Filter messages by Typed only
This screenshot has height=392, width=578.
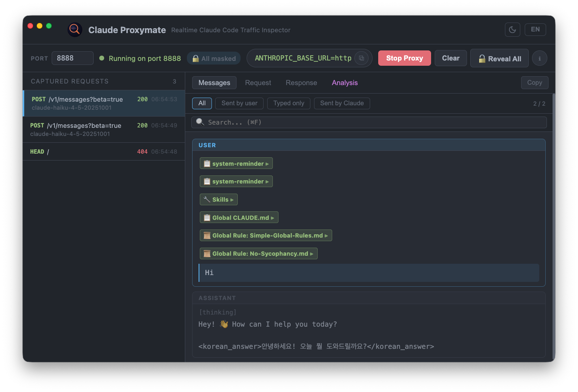(289, 103)
